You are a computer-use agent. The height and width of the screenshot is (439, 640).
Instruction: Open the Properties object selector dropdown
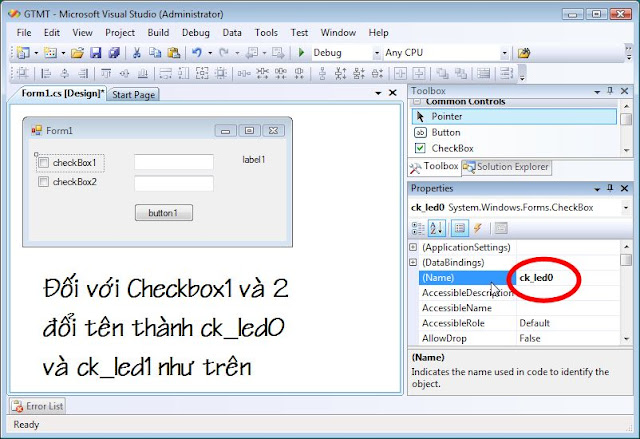tap(626, 208)
